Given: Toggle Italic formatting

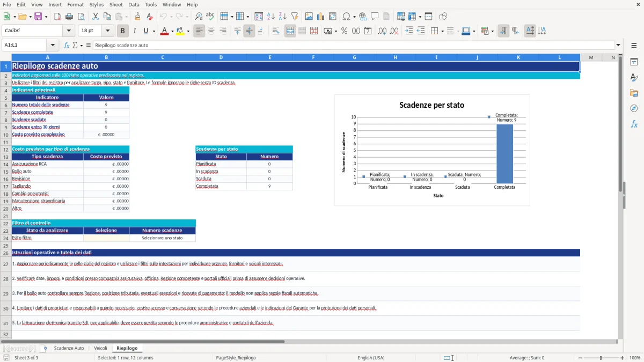Looking at the screenshot, I should click(134, 31).
